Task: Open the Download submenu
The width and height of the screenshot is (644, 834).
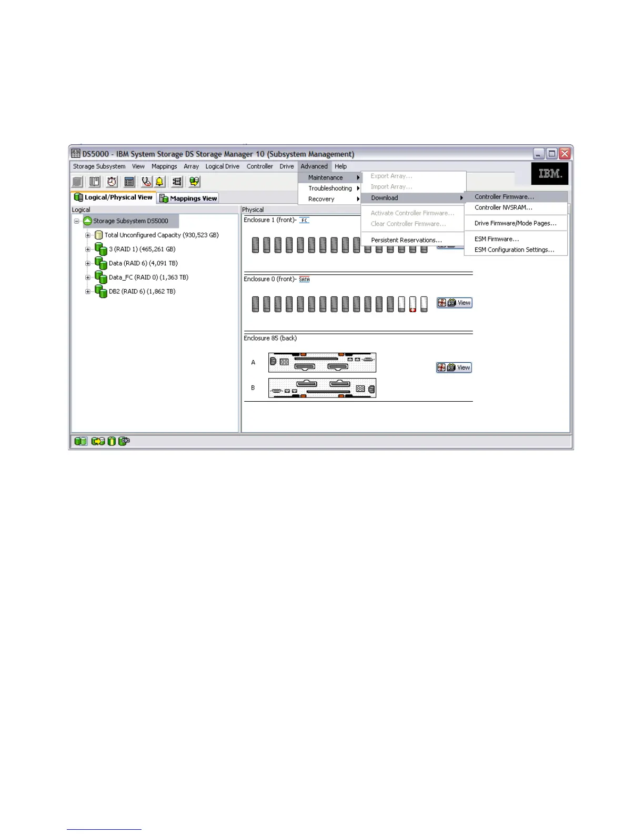Action: (414, 198)
